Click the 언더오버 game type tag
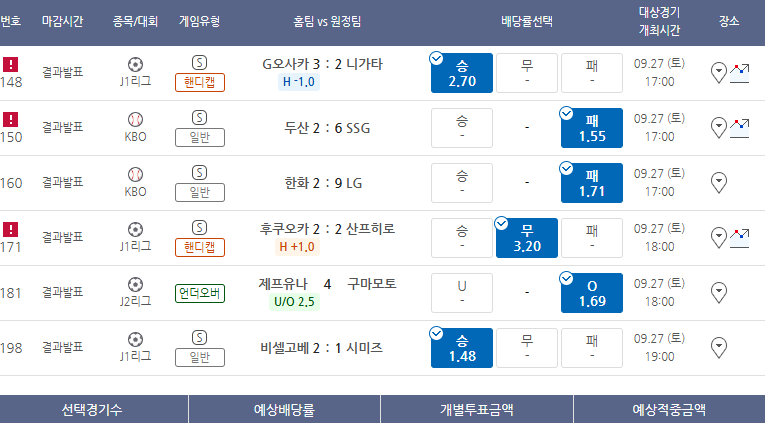The width and height of the screenshot is (766, 423). [x=199, y=293]
